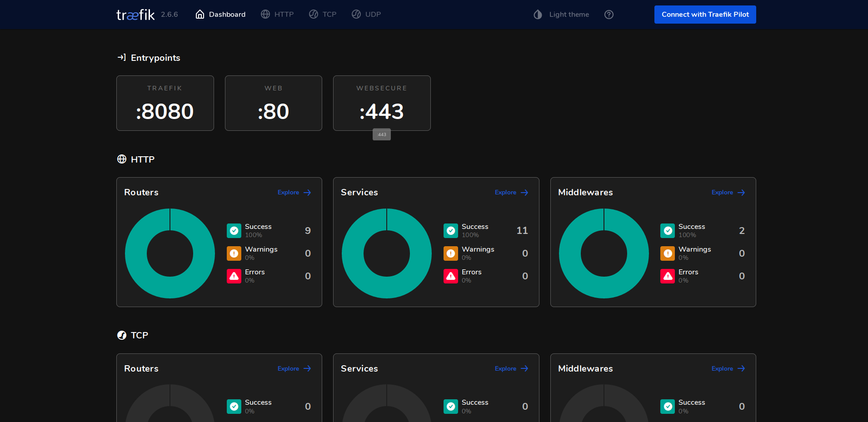Click arrow beside HTTP Services Explore
The height and width of the screenshot is (422, 868).
point(524,193)
